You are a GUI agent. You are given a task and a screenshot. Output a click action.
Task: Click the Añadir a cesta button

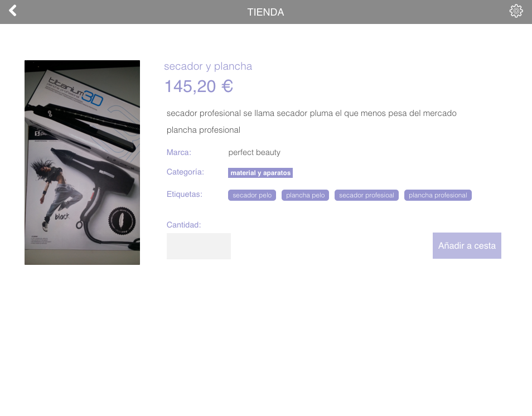467,246
